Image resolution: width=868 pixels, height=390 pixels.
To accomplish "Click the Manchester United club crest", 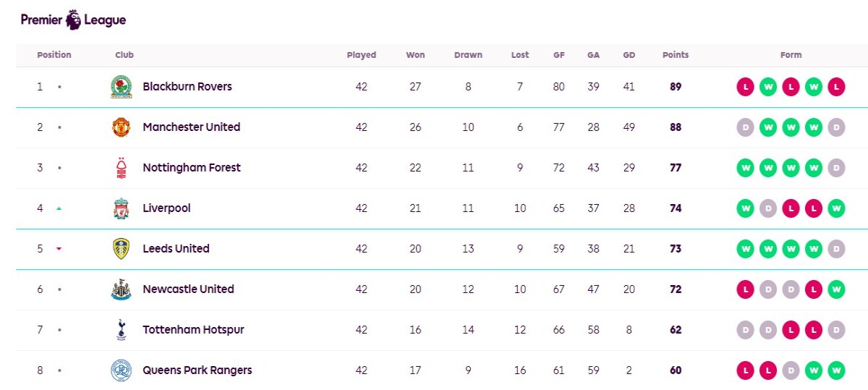I will coord(121,127).
